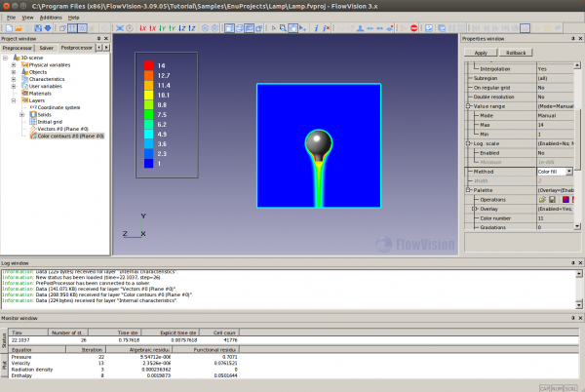This screenshot has height=392, width=585.
Task: Click the red 14 color legend swatch
Action: tap(148, 65)
